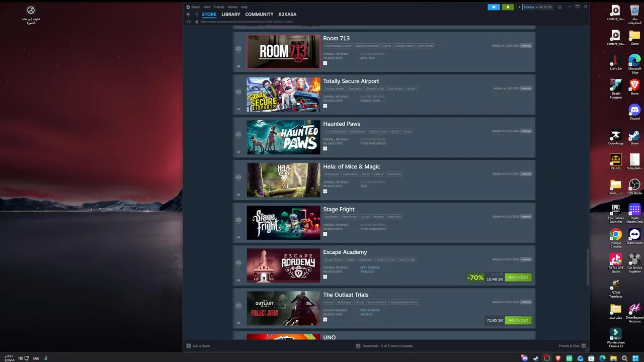The image size is (644, 362).
Task: Open Hela: of Mice & Magic title
Action: 351,166
